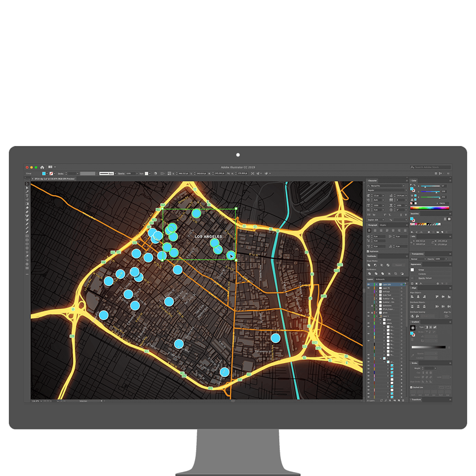Select the Paragraph tab
Screen dimensions: 476x476
[373, 225]
